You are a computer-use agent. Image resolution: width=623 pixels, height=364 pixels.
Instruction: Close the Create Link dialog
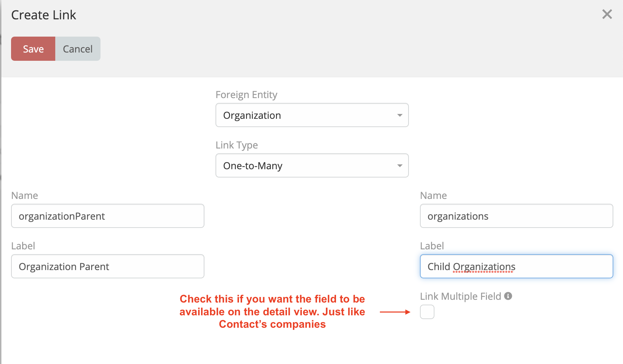pyautogui.click(x=607, y=14)
